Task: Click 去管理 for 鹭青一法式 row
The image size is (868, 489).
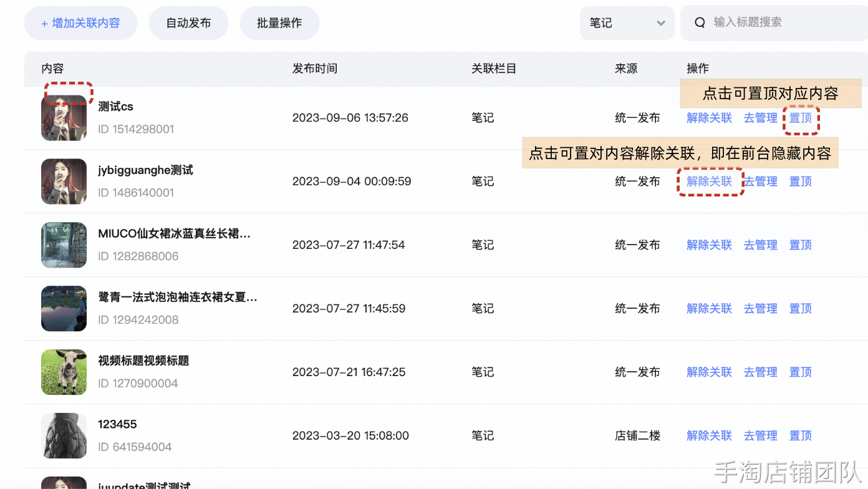Action: [760, 309]
